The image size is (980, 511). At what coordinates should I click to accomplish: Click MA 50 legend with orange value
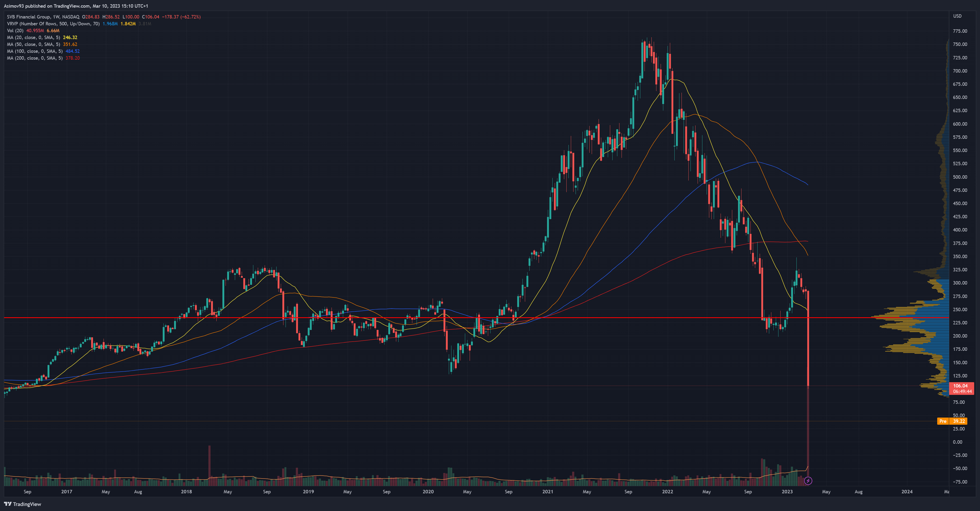pos(34,44)
